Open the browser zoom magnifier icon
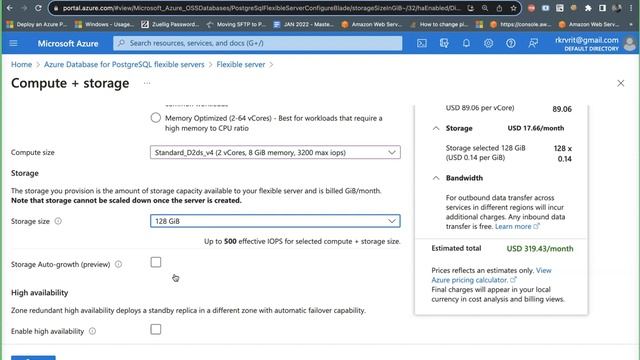 [485, 8]
